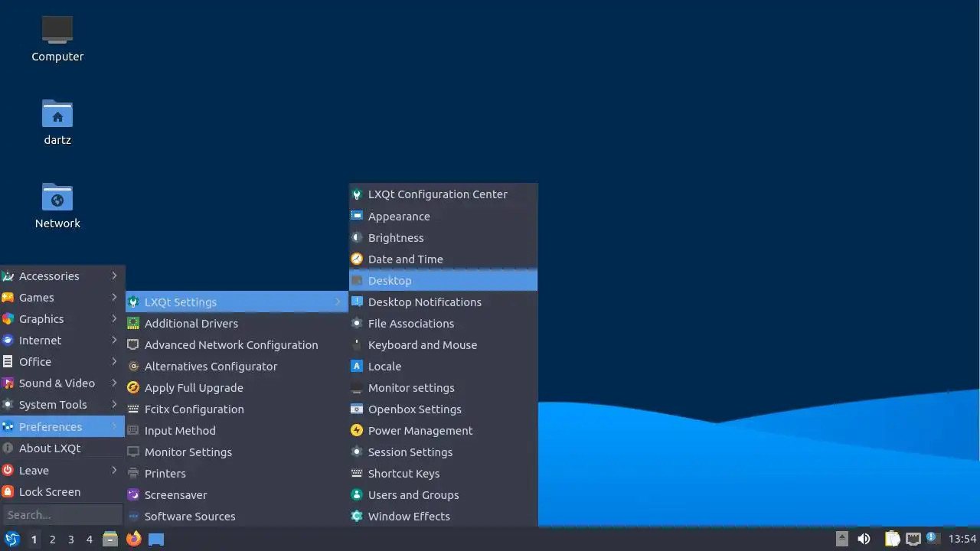Open Power Management

(443, 431)
